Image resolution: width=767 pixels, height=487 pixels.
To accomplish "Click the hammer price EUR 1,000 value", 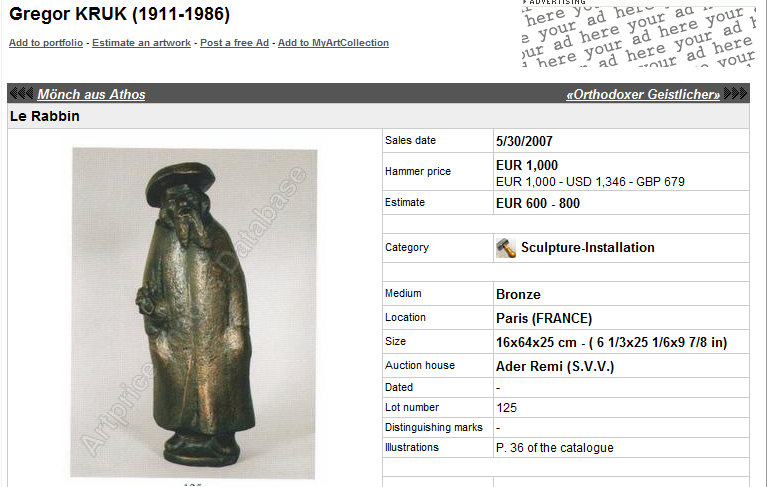I will 527,165.
